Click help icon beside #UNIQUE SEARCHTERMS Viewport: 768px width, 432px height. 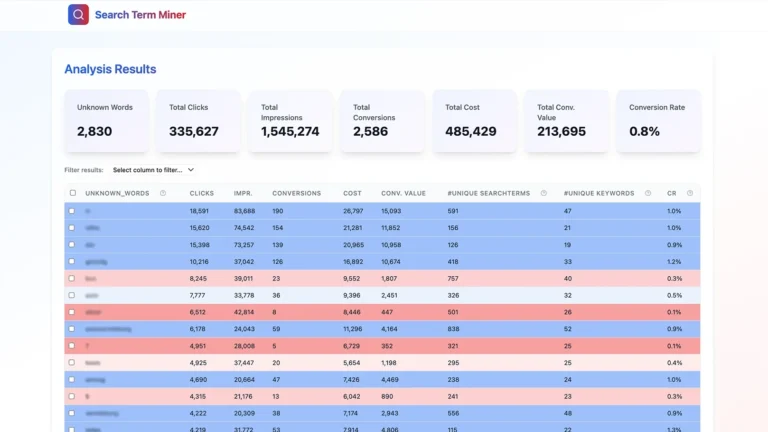point(544,193)
